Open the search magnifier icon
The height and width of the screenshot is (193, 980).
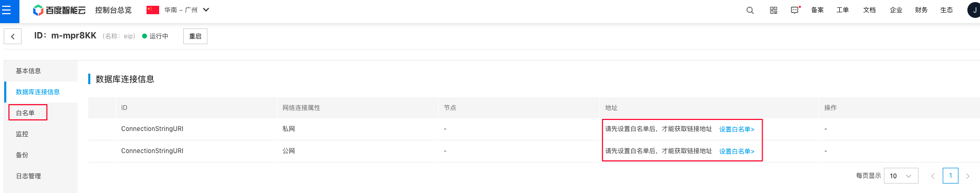(750, 10)
